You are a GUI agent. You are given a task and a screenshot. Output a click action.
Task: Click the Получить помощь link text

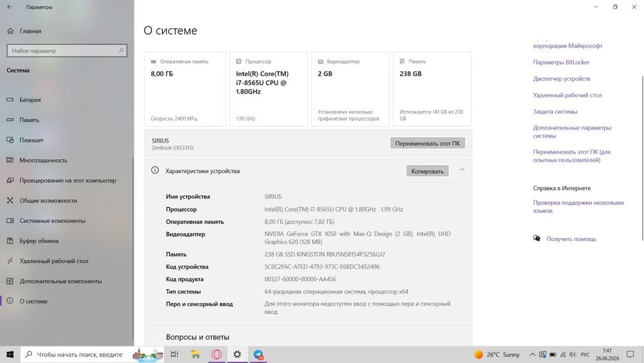click(571, 239)
